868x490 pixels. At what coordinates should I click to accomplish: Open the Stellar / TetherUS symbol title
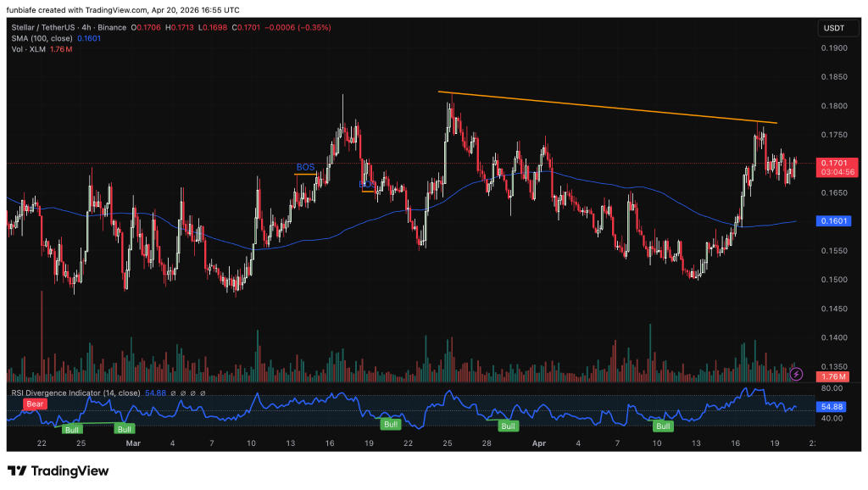[43, 27]
